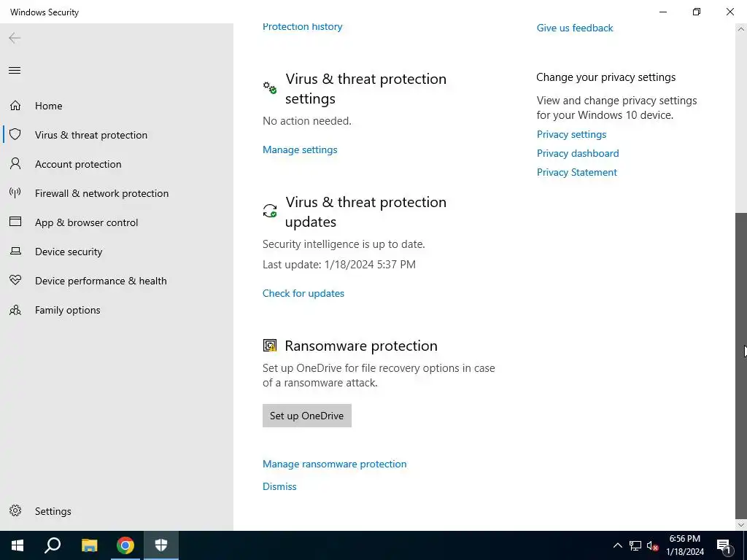The image size is (747, 560).
Task: Click the No action needed status text
Action: (x=307, y=121)
